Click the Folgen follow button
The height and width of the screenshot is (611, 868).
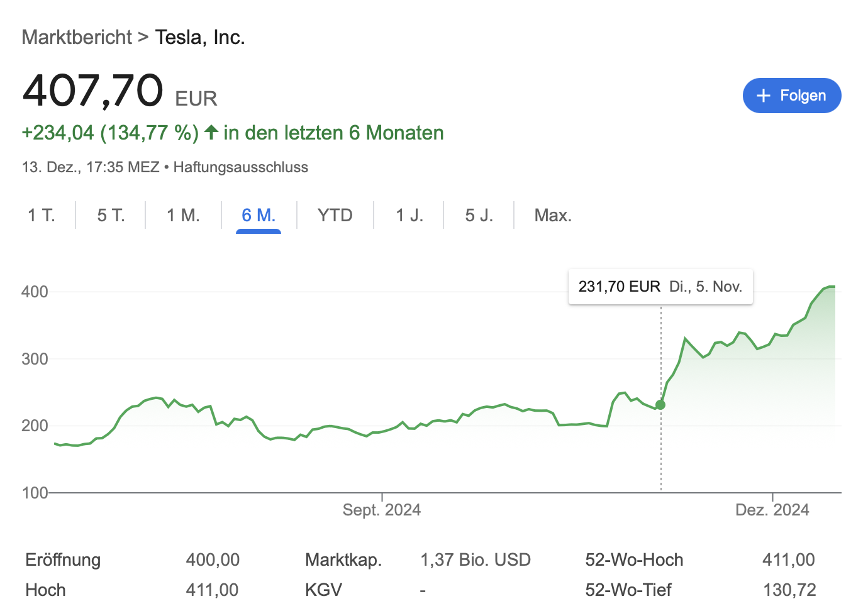(791, 96)
